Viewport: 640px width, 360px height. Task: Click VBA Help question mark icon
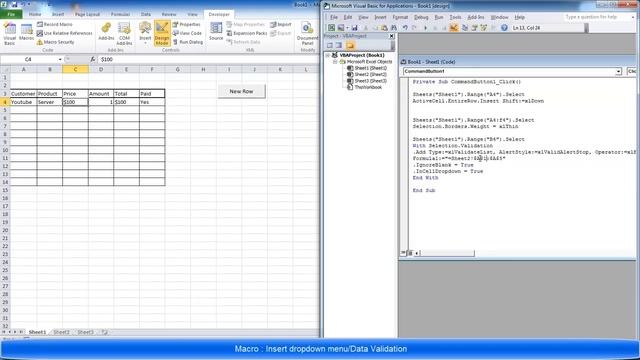[504, 28]
